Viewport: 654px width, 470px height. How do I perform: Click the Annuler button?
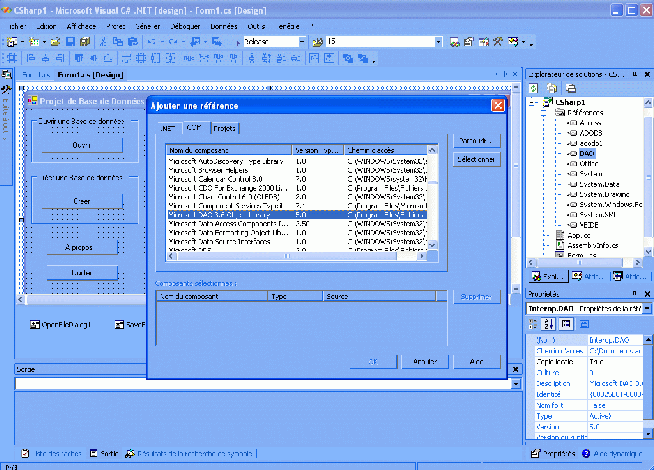coord(425,362)
